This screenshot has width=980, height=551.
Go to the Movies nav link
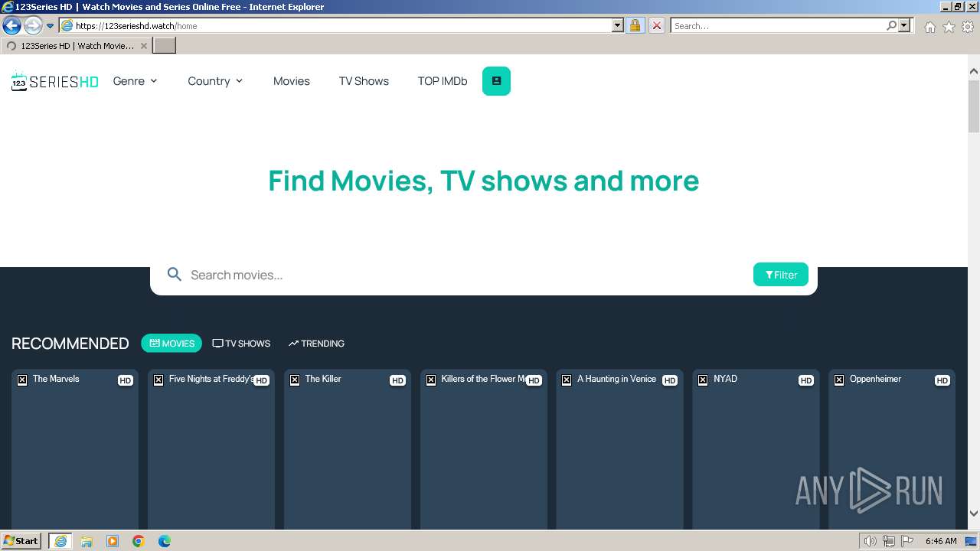coord(292,81)
